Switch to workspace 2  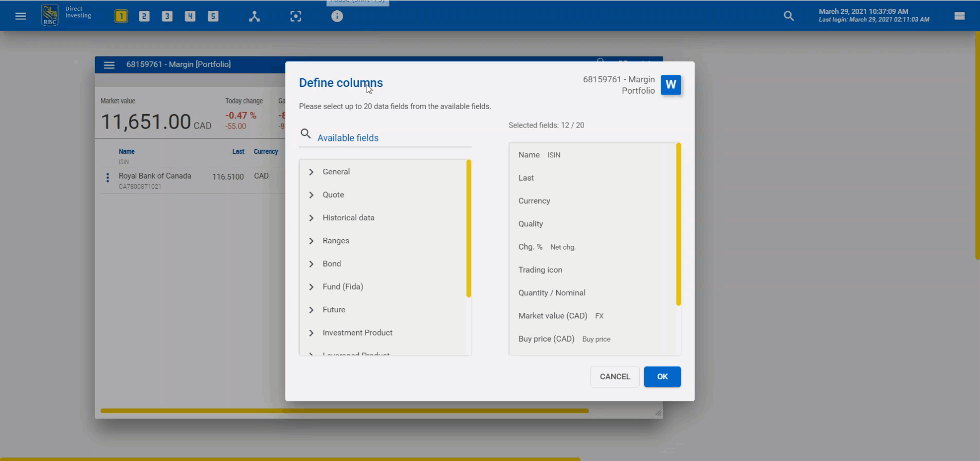tap(144, 16)
